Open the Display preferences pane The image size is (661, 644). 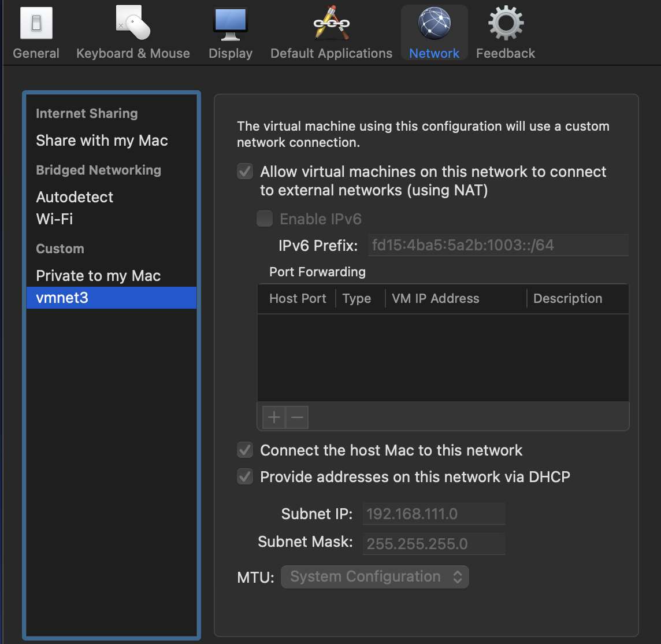(230, 32)
